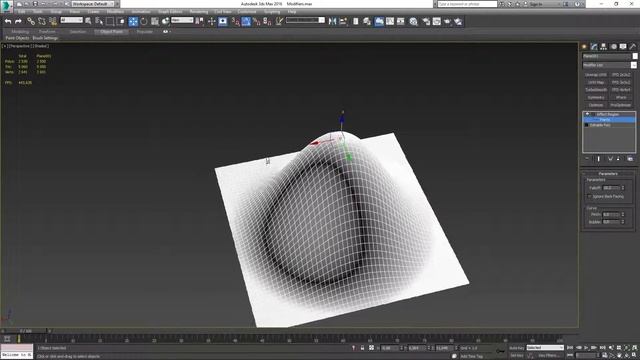Viewport: 640px width, 360px height.
Task: Toggle the Snaps Toggle button
Action: click(236, 21)
